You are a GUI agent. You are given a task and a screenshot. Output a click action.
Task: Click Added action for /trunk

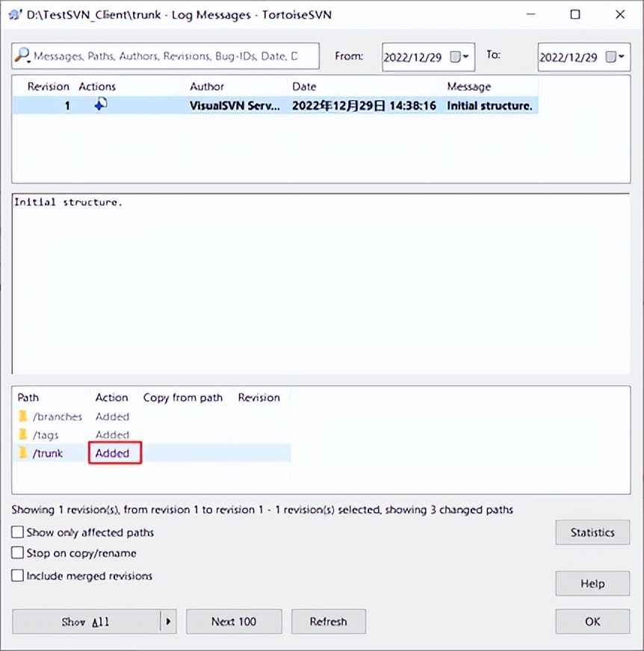pyautogui.click(x=112, y=453)
